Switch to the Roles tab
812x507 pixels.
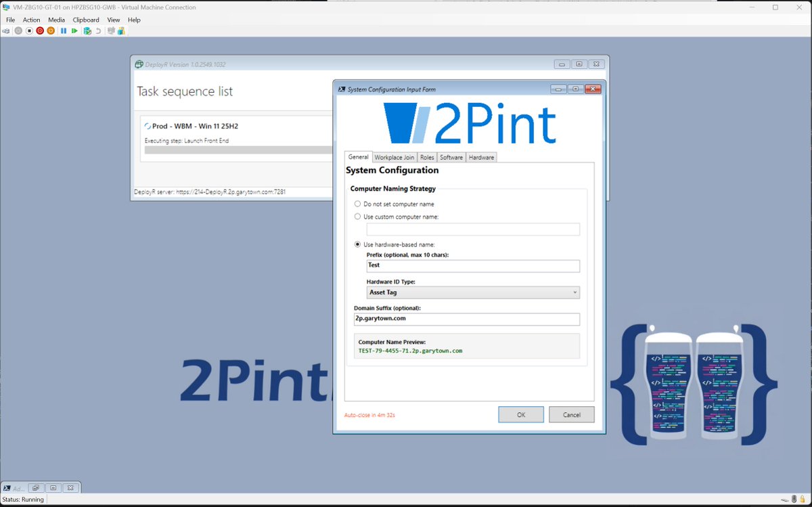click(x=426, y=157)
